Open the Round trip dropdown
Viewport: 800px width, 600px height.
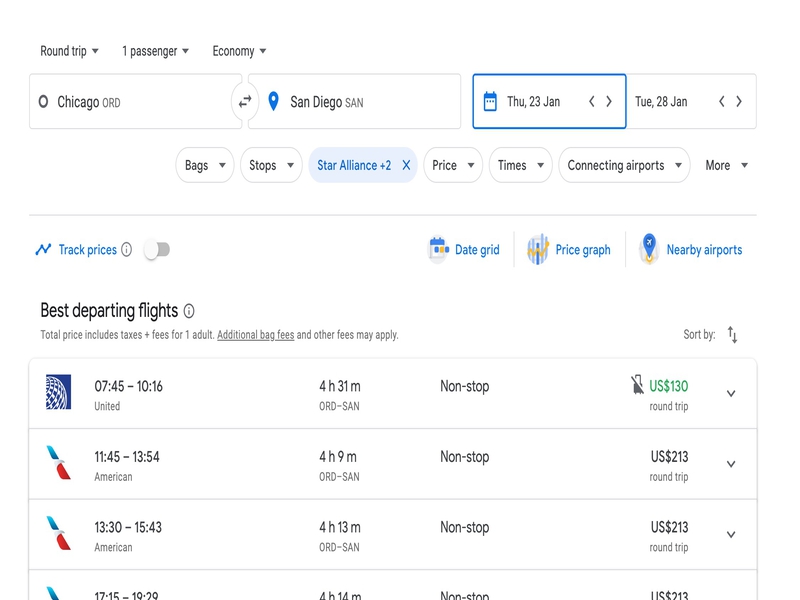(x=69, y=51)
